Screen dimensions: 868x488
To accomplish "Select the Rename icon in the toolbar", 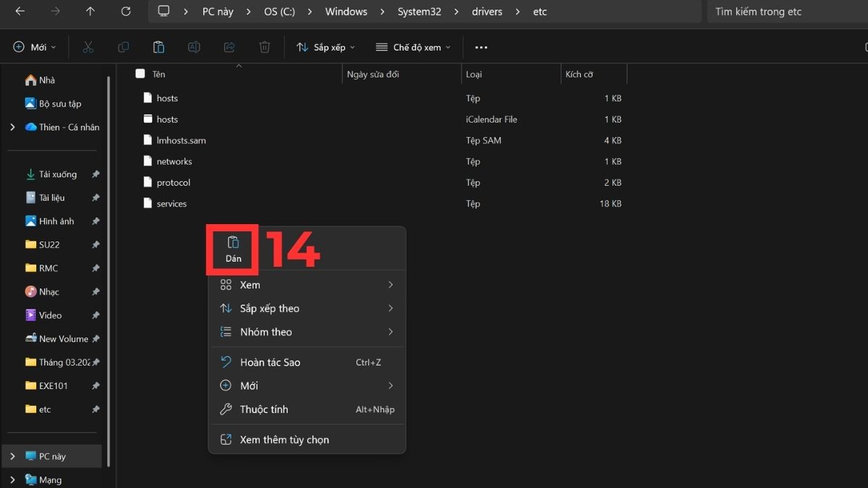I will click(x=194, y=46).
